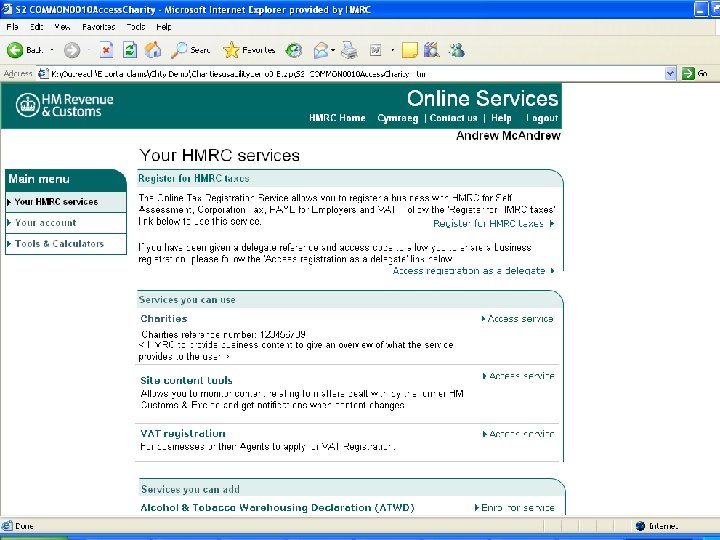The width and height of the screenshot is (720, 540).
Task: Open Favorites star toolbar button
Action: pos(249,50)
